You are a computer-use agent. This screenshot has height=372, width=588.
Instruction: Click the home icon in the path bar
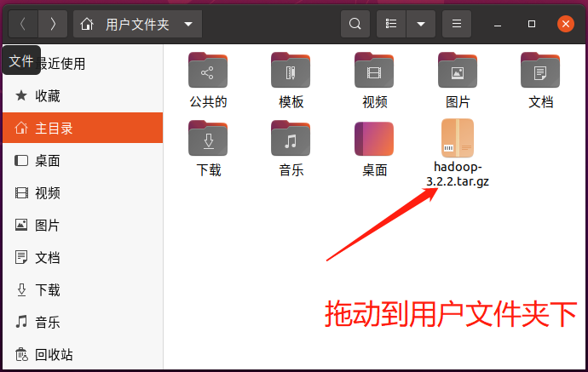tap(87, 25)
